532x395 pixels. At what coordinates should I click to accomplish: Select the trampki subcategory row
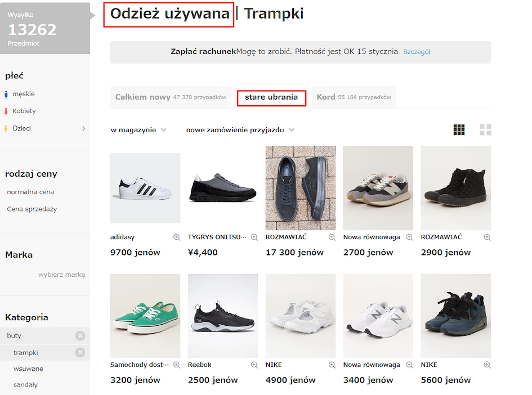point(45,353)
